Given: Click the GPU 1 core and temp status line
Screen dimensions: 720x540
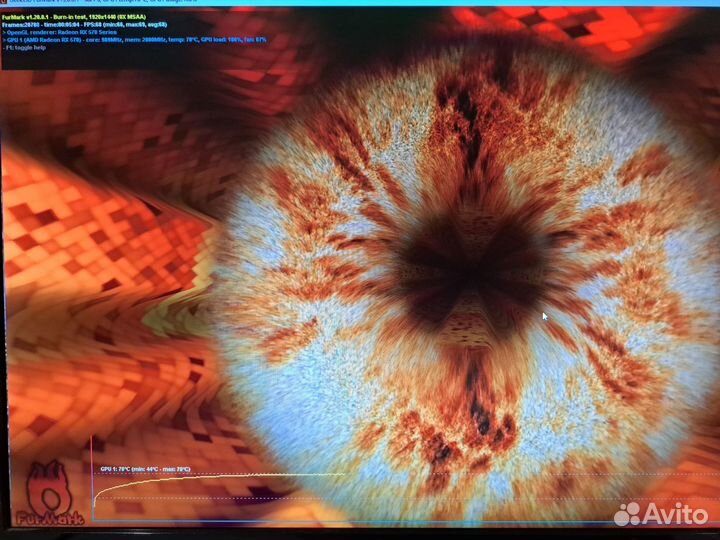Looking at the screenshot, I should (134, 40).
